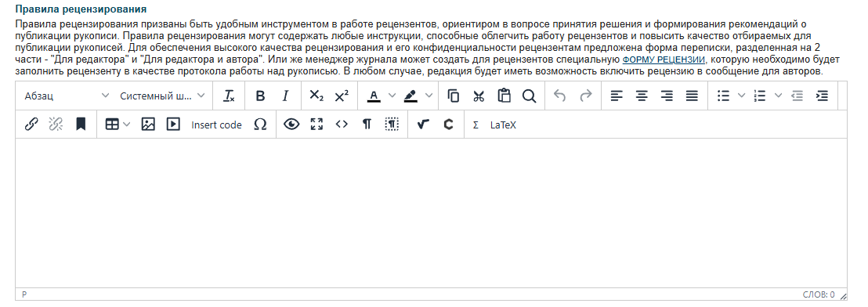Increase indent of paragraph
Image resolution: width=868 pixels, height=307 pixels.
tap(823, 96)
